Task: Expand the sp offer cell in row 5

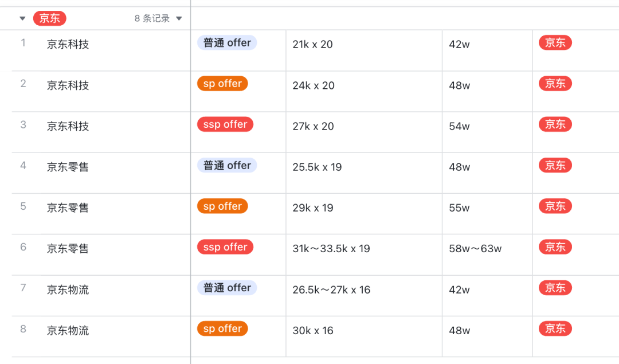Action: [x=222, y=206]
